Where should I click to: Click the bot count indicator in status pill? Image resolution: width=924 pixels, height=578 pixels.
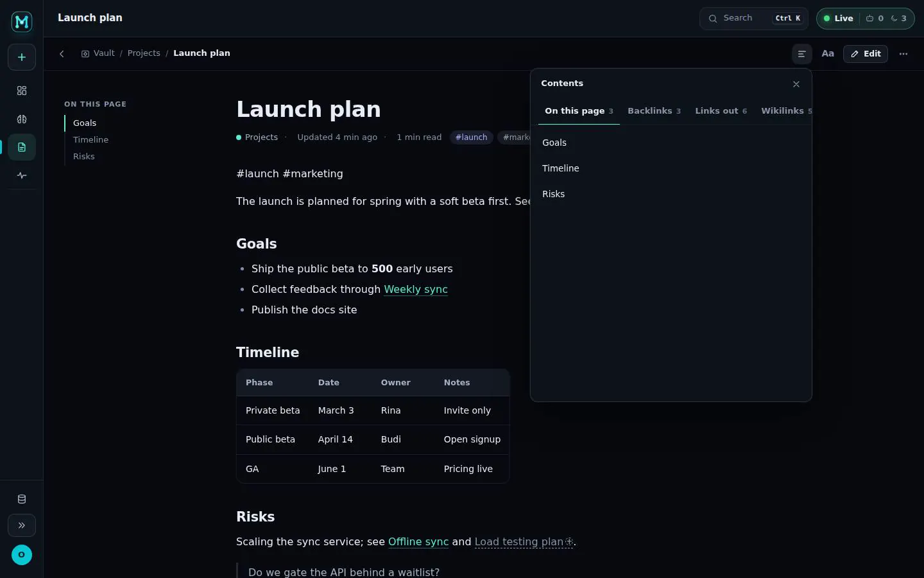tap(875, 19)
